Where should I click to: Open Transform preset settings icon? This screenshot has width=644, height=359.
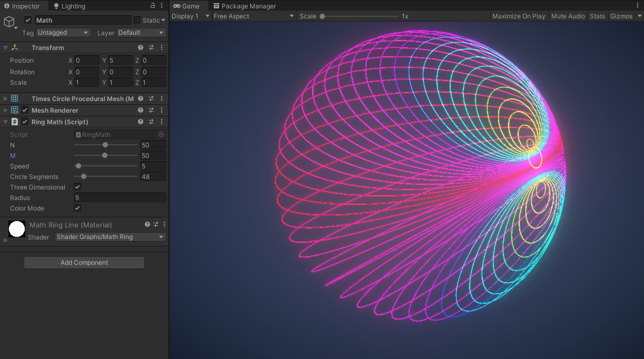pos(151,47)
